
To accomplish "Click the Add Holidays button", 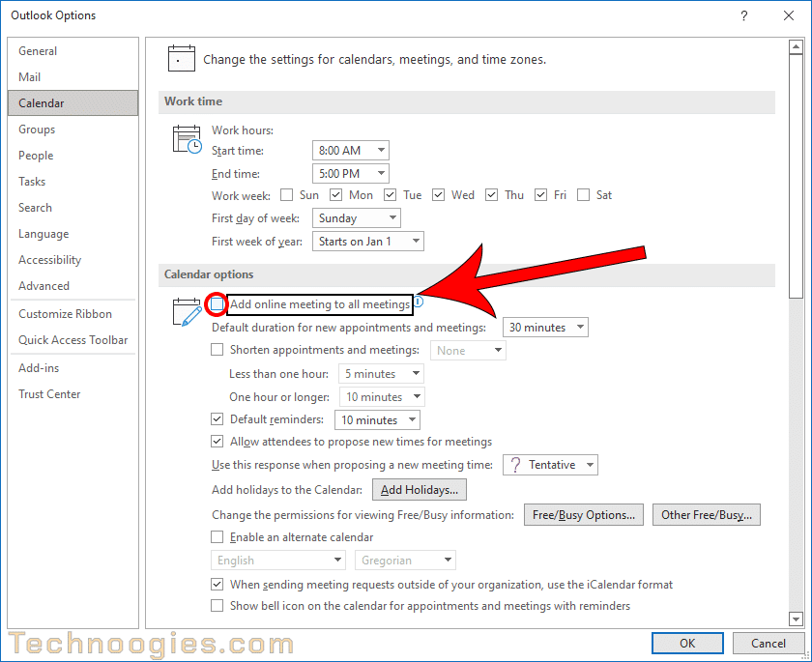I will [x=420, y=490].
